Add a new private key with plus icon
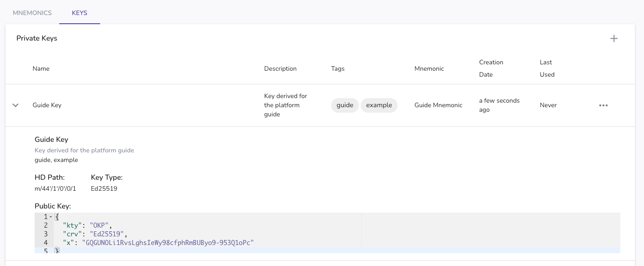This screenshot has width=644, height=266. [614, 38]
